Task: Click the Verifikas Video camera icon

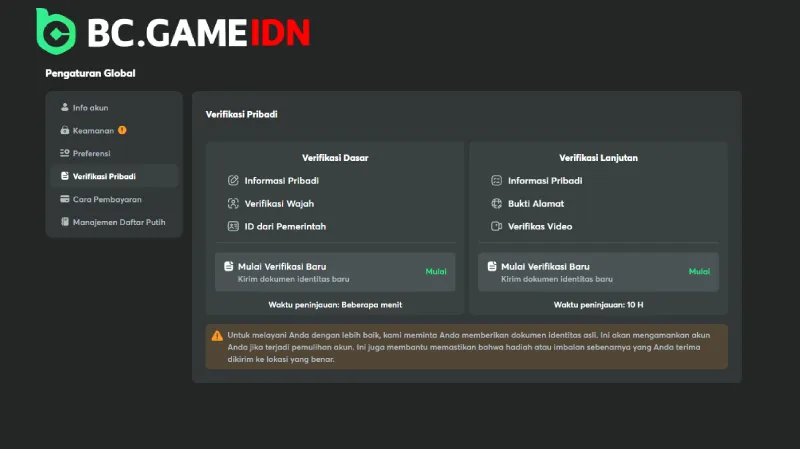Action: pos(496,226)
